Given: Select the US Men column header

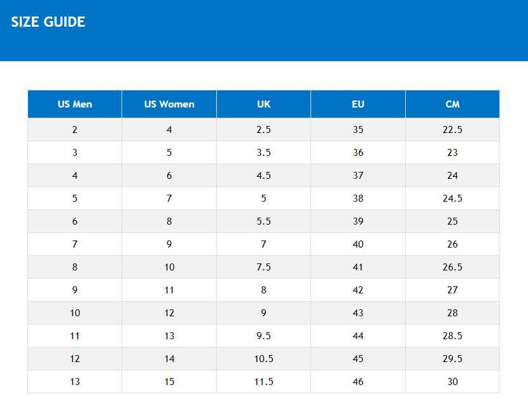Looking at the screenshot, I should pos(74,104).
